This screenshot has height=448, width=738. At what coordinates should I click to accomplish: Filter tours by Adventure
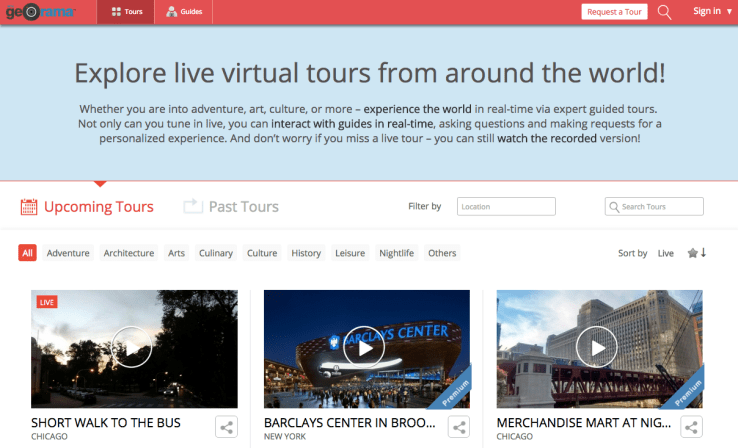click(x=68, y=253)
